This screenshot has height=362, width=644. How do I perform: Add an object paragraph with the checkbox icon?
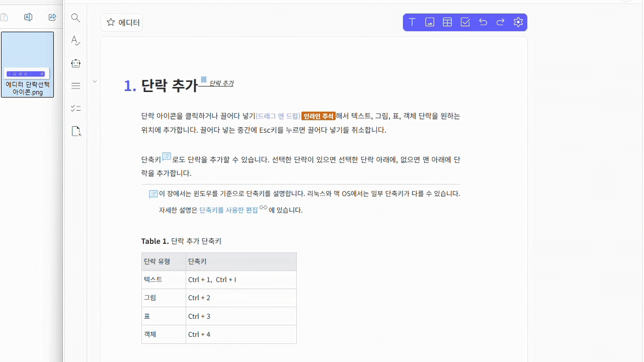pyautogui.click(x=465, y=22)
